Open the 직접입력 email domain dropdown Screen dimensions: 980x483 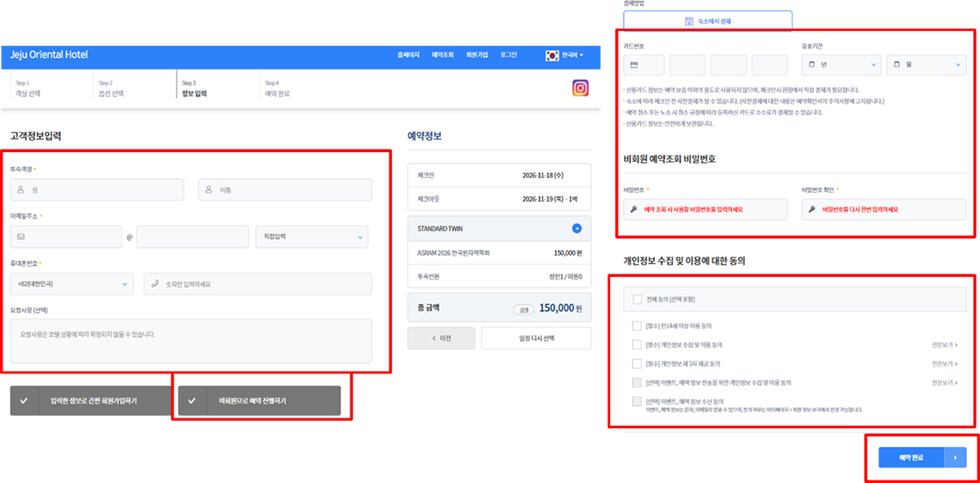click(311, 237)
